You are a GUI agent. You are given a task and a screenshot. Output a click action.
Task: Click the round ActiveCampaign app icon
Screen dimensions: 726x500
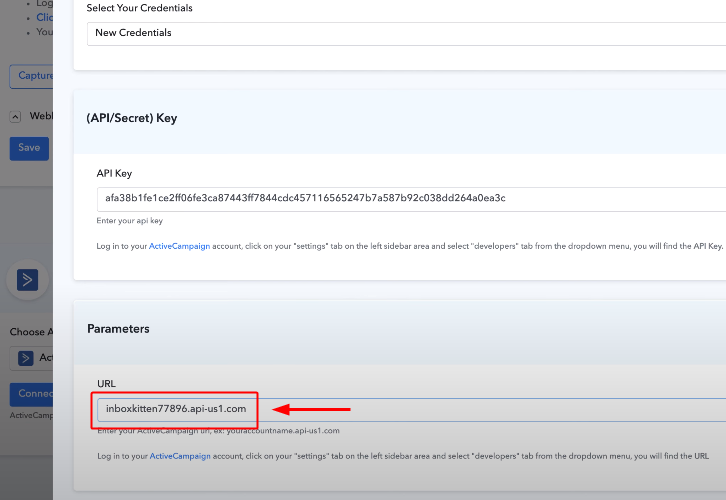27,280
